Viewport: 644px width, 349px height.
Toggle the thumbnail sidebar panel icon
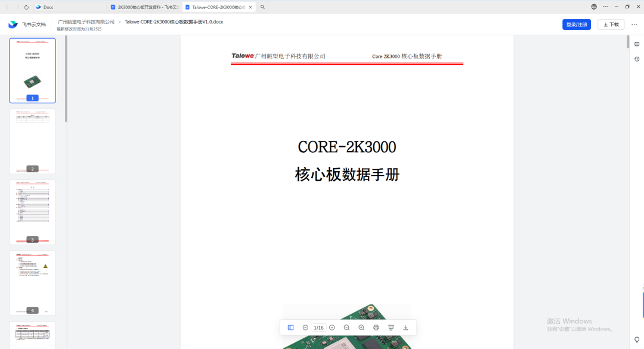pyautogui.click(x=291, y=328)
